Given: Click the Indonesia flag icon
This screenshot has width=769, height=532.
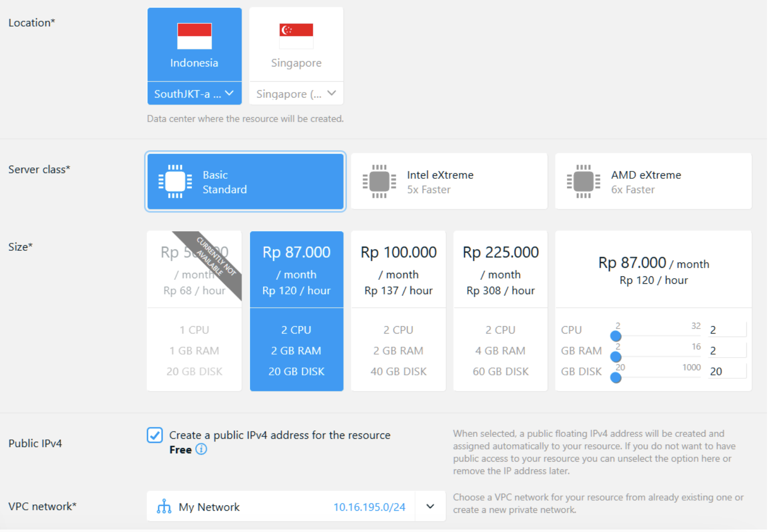Looking at the screenshot, I should click(x=194, y=36).
